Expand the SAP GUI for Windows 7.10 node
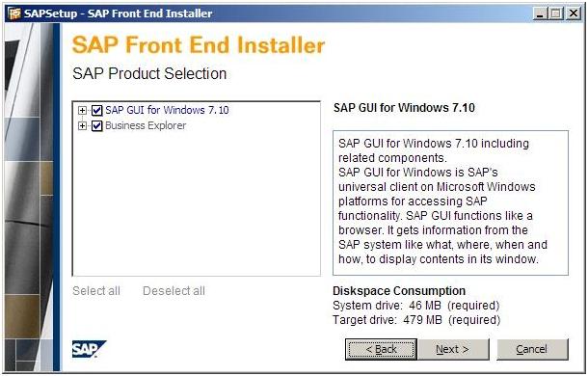The image size is (588, 376). [x=82, y=110]
